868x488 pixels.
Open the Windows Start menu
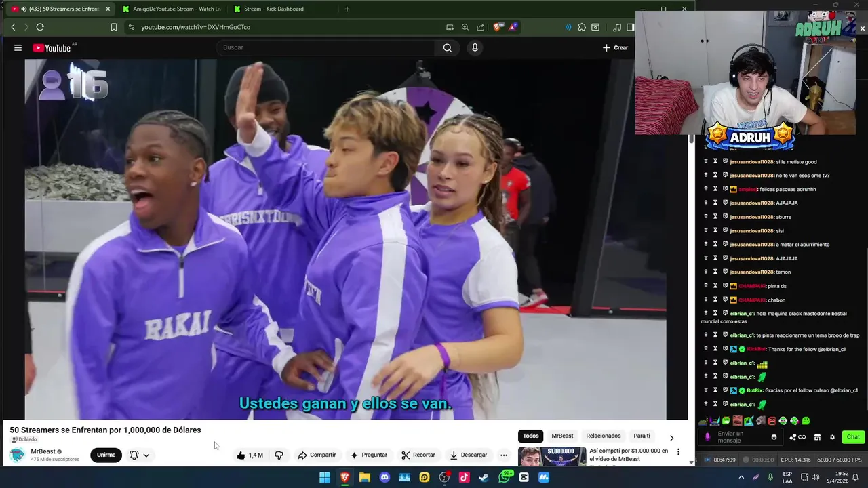pos(325,477)
